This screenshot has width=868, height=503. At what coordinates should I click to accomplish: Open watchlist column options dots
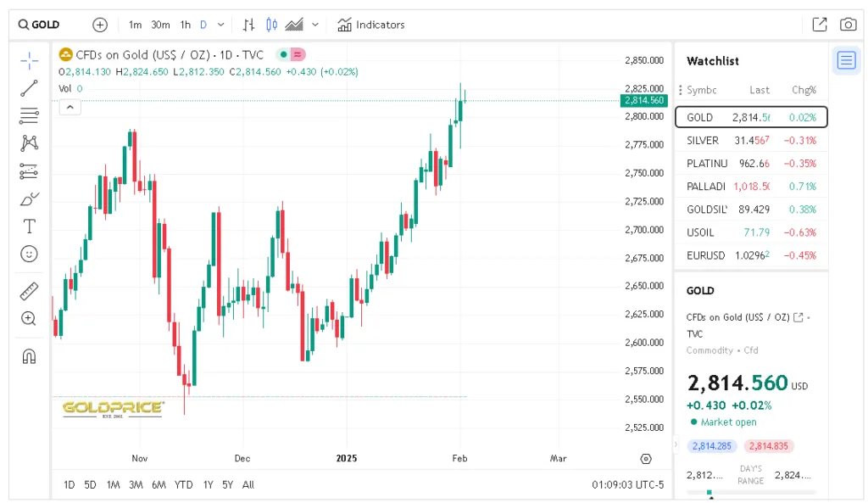(x=681, y=90)
